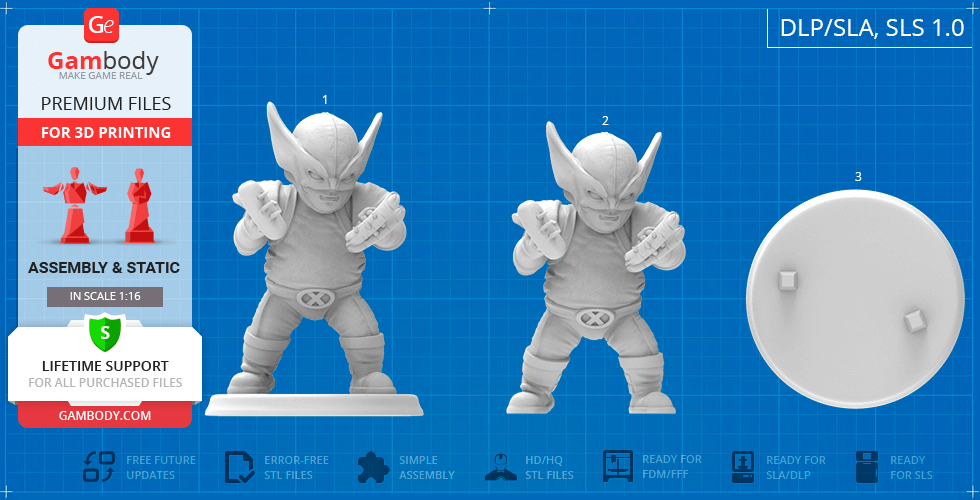This screenshot has width=980, height=500.
Task: Click the number 2 label above second figure
Action: (605, 121)
